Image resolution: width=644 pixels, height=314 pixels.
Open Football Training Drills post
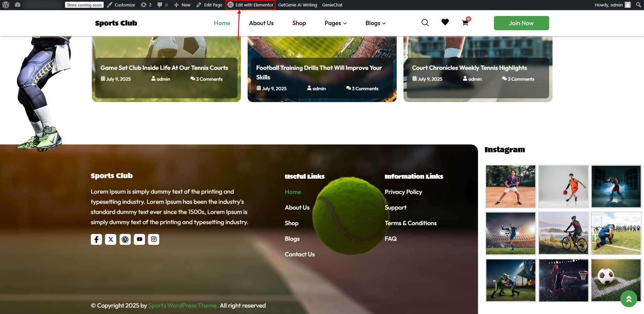pyautogui.click(x=319, y=73)
